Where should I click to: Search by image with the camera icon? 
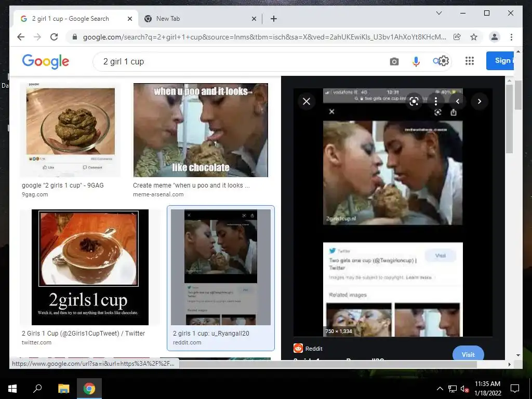tap(394, 61)
